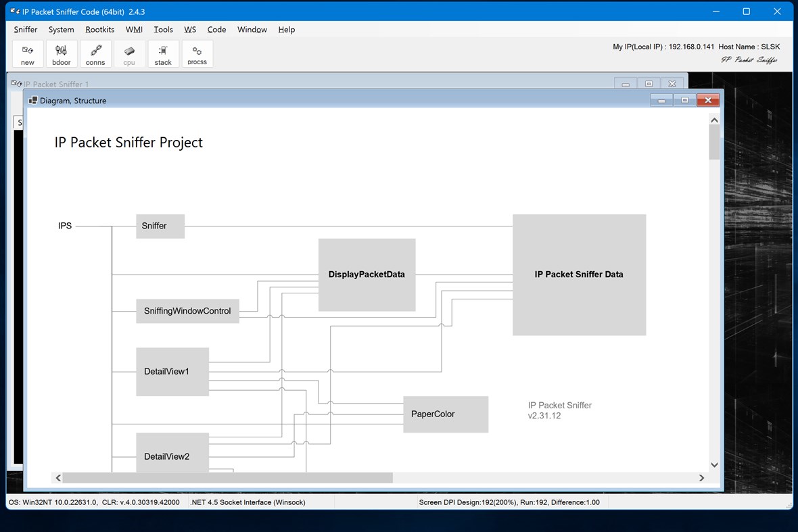Viewport: 798px width, 532px height.
Task: Click the new sniffer toolbar icon
Action: [x=28, y=54]
